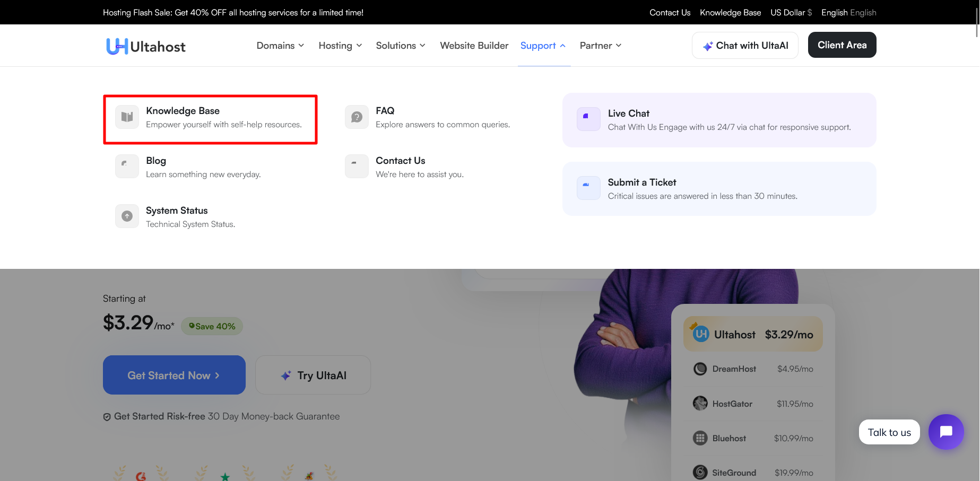Click HostGator $11.95/mo price row
Image resolution: width=980 pixels, height=481 pixels.
tap(753, 404)
